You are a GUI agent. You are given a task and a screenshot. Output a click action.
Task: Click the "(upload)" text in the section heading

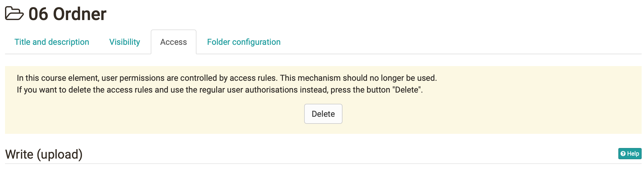tap(60, 154)
